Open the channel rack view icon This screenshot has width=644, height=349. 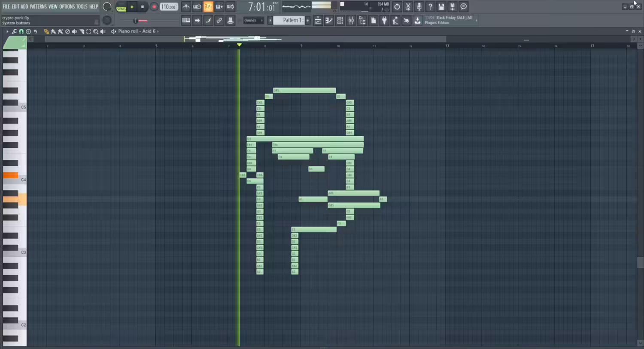(340, 20)
